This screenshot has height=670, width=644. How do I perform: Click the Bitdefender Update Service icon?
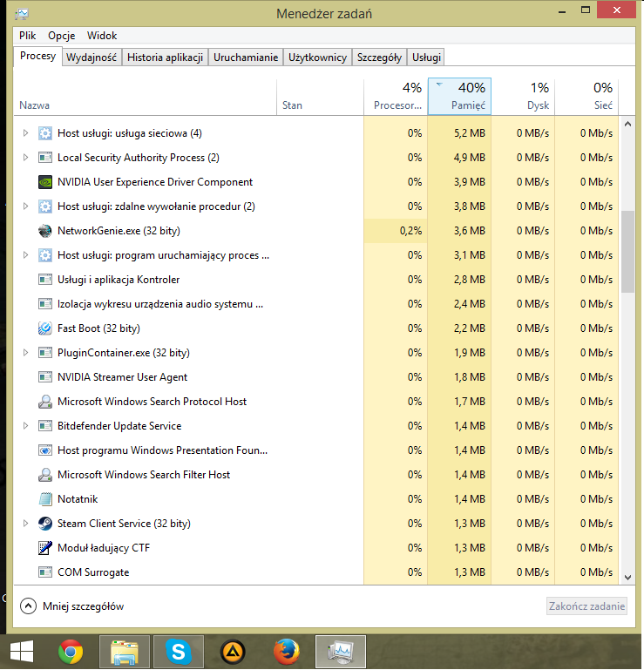45,426
